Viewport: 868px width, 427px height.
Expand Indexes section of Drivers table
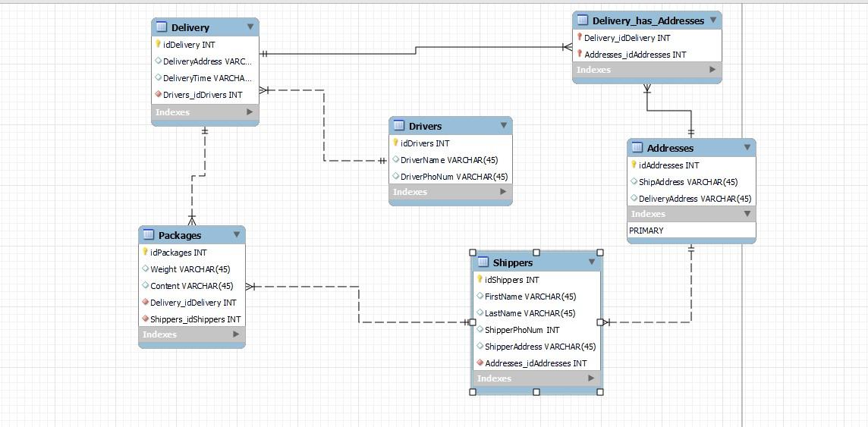click(503, 191)
